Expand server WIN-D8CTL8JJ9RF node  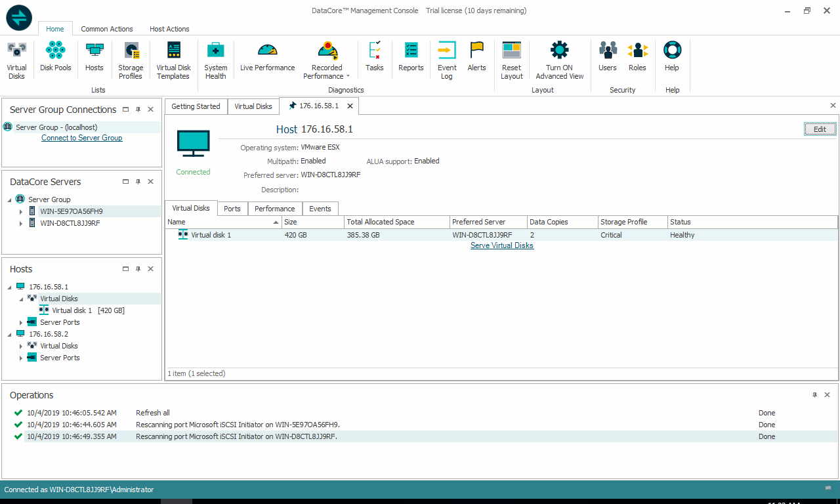tap(21, 223)
